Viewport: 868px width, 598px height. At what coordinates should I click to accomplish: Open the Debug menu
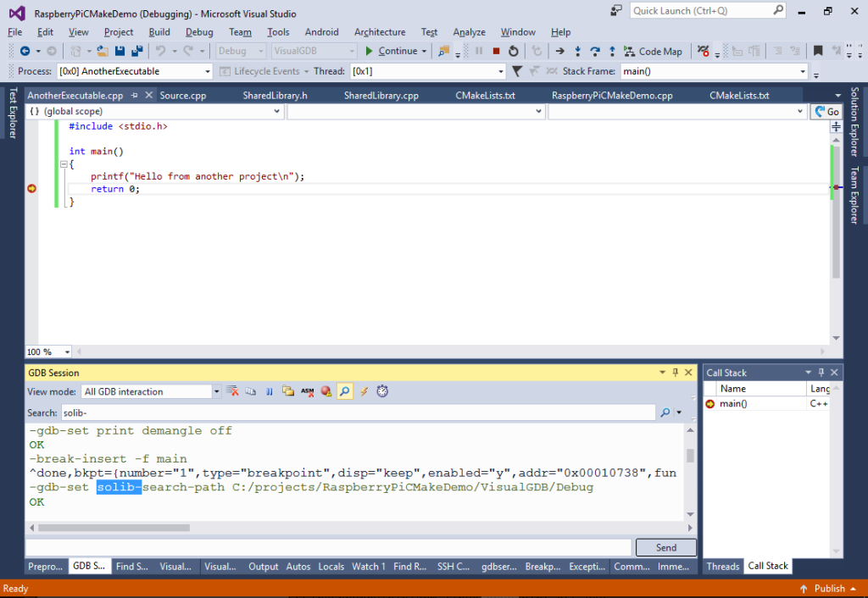(x=199, y=31)
